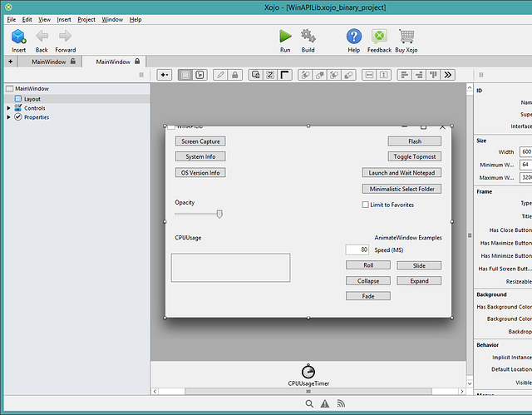Click the Flash button

tap(415, 141)
